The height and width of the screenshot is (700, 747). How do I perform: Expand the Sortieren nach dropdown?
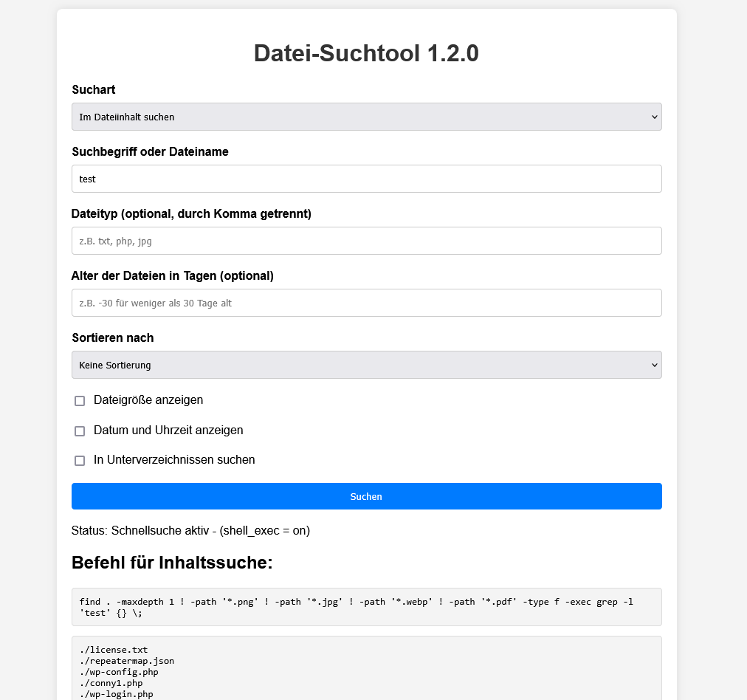click(x=366, y=365)
